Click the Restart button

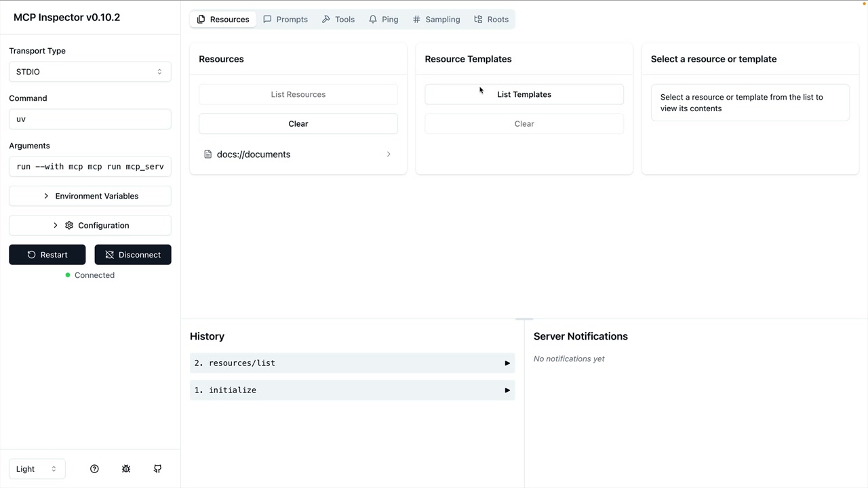(47, 255)
